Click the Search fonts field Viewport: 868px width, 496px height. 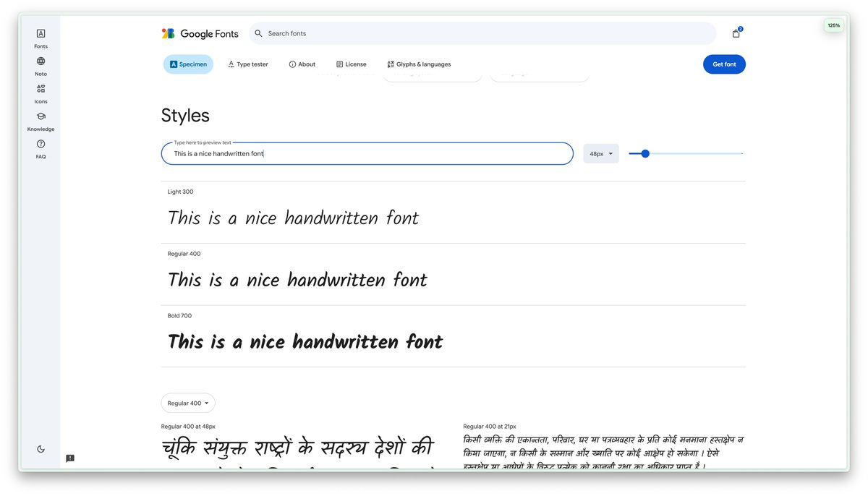point(482,33)
